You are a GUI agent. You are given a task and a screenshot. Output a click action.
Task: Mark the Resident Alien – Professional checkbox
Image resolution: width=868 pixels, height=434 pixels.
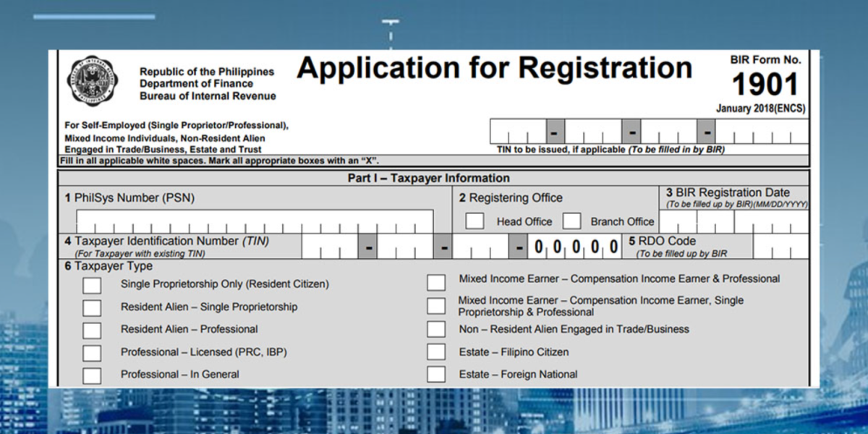click(x=92, y=330)
